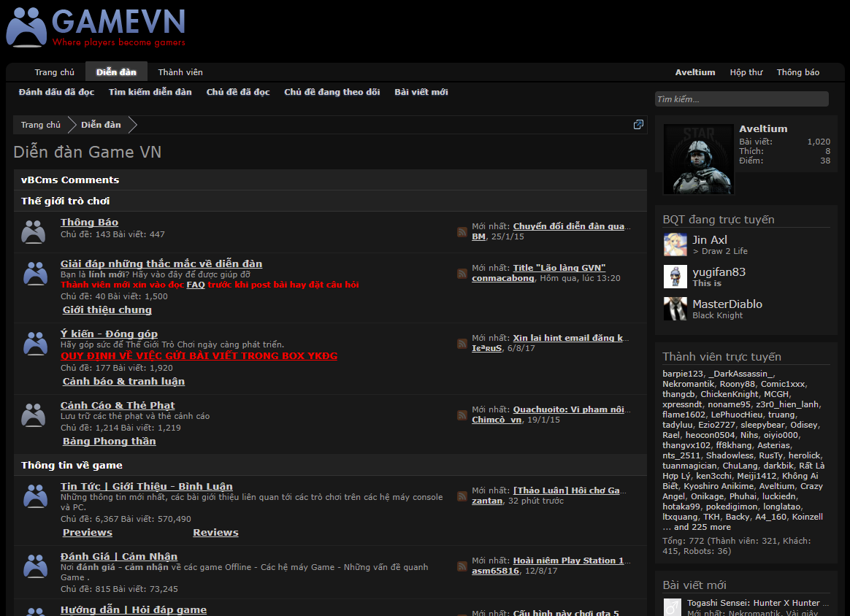Open the RSS feed for Tin Tức | Giới Thiệu
The width and height of the screenshot is (850, 616).
point(462,496)
